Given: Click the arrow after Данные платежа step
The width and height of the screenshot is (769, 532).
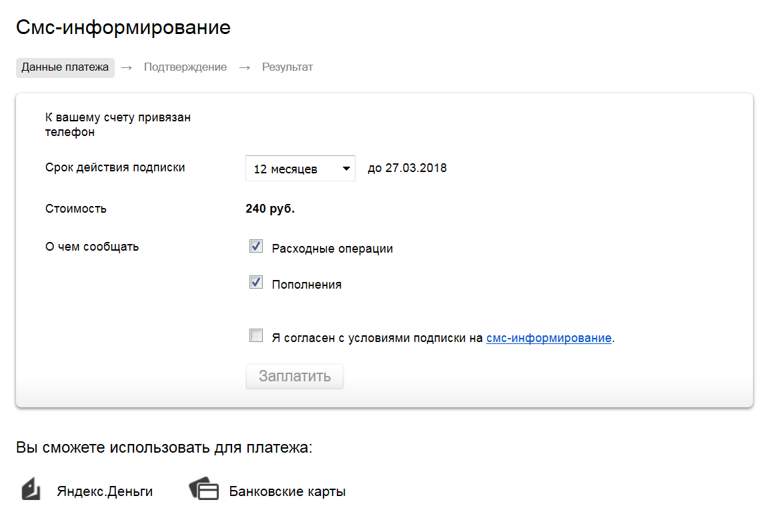Looking at the screenshot, I should (127, 67).
